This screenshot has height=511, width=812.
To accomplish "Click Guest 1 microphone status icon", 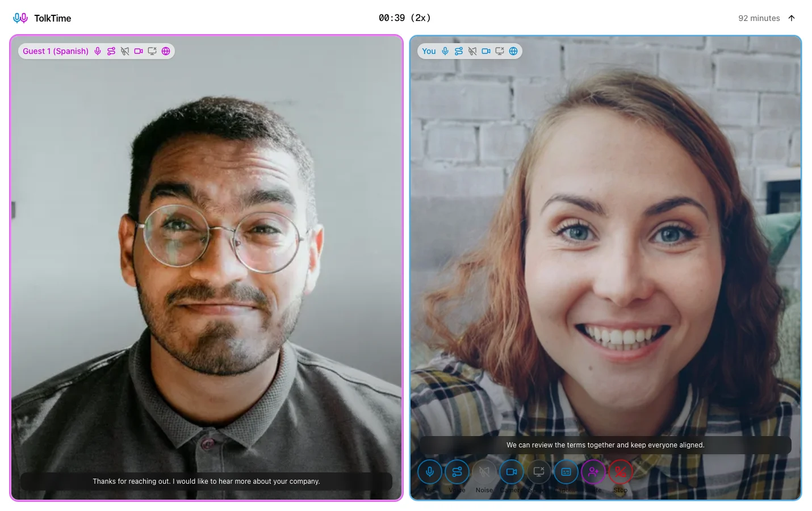I will tap(98, 51).
